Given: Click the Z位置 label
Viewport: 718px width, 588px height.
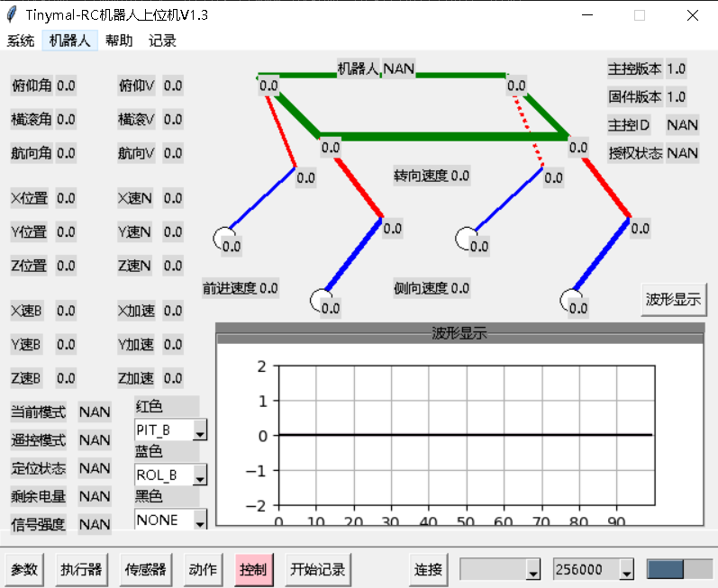Looking at the screenshot, I should click(x=29, y=266).
